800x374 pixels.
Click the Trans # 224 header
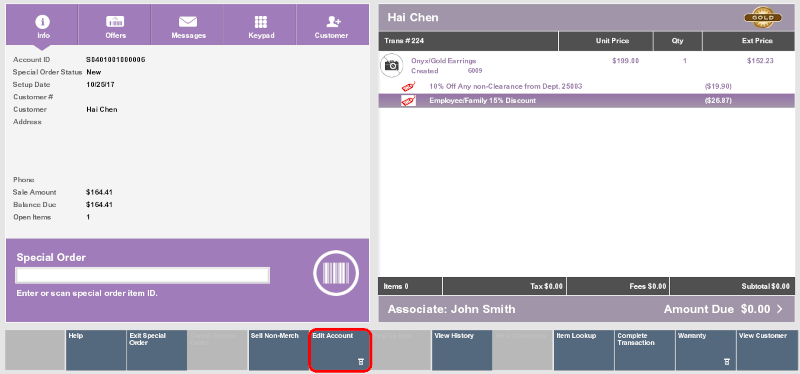click(x=468, y=41)
